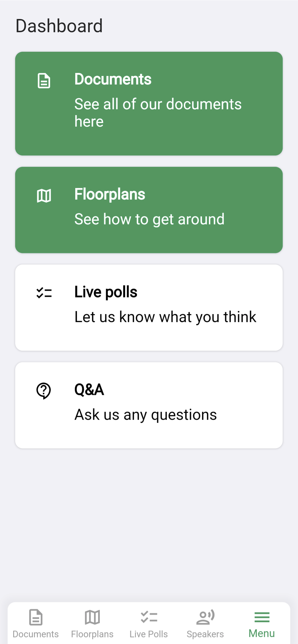Tap the Speakers icon in bottom navigation
This screenshot has width=298, height=644.
click(x=205, y=617)
